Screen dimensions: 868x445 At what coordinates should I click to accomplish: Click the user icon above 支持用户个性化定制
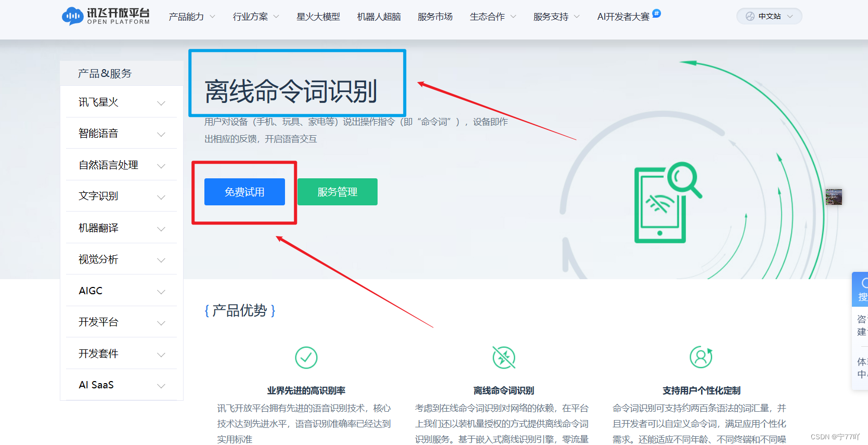pos(701,358)
